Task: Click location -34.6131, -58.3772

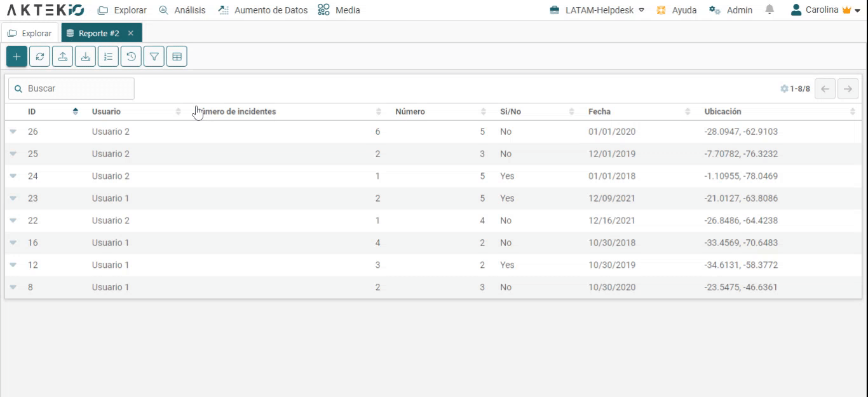Action: 741,265
